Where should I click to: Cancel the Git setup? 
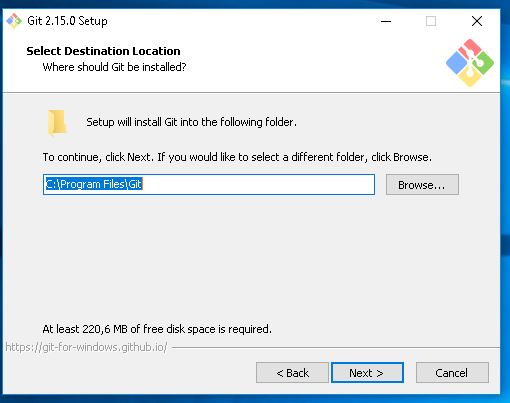click(452, 373)
